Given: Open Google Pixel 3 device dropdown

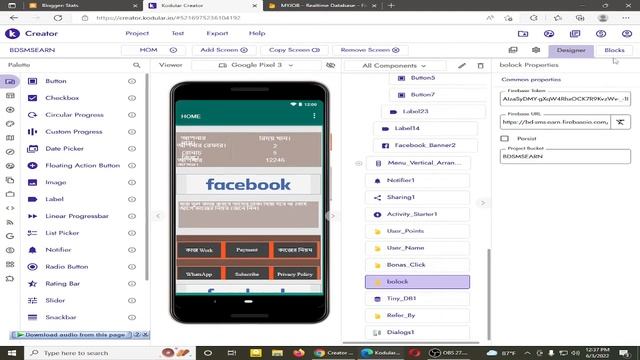Looking at the screenshot, I should point(256,65).
